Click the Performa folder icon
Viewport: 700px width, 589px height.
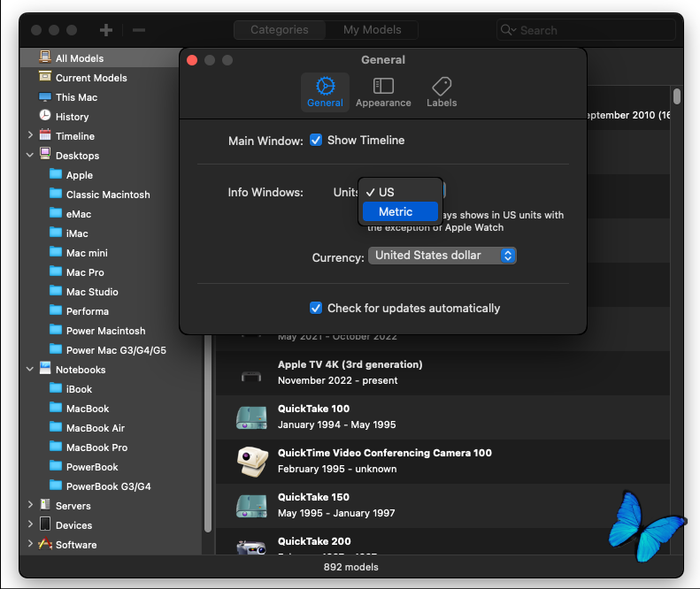point(56,310)
